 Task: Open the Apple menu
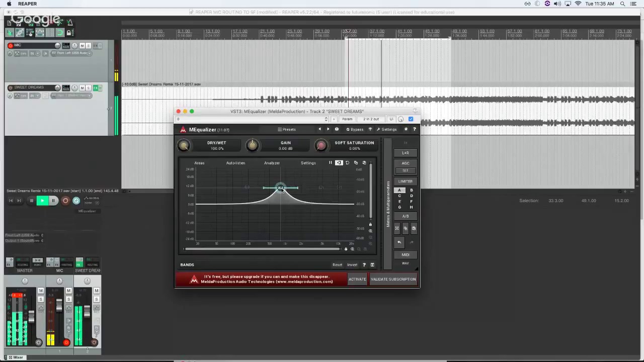pos(9,4)
